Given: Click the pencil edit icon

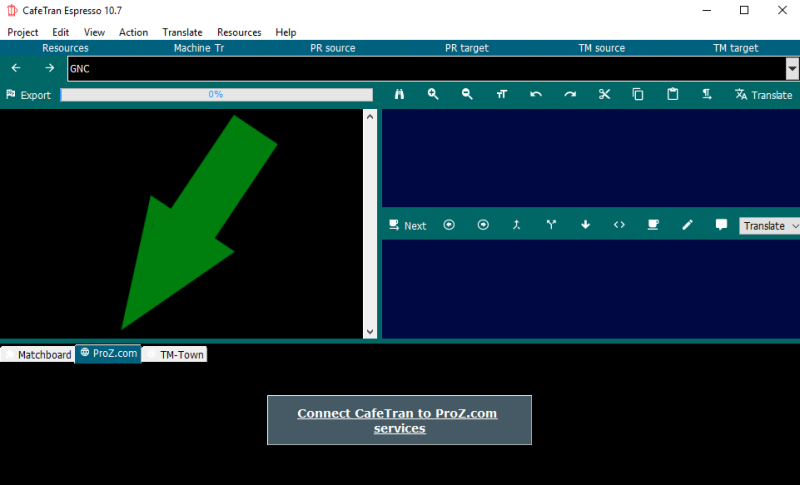Looking at the screenshot, I should click(687, 225).
